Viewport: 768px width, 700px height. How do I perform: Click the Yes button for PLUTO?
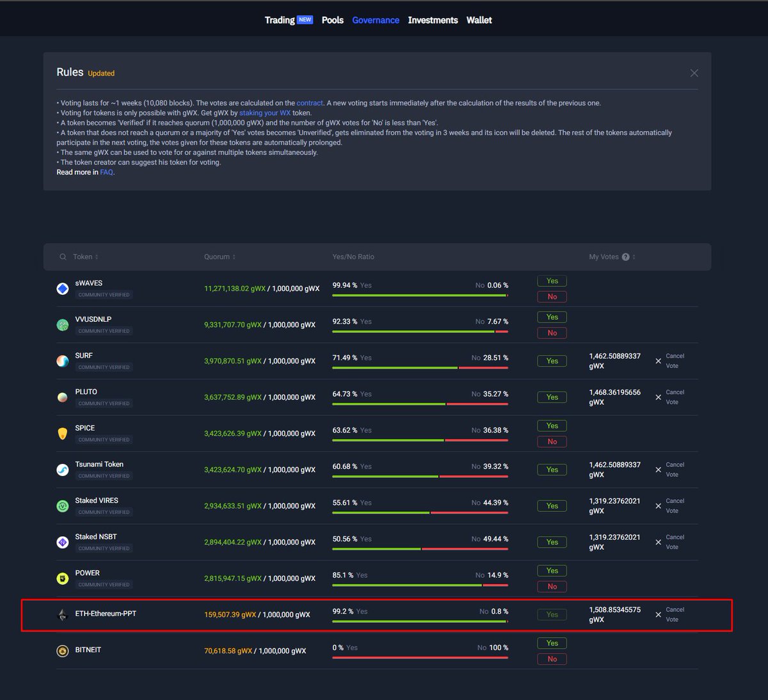[552, 397]
